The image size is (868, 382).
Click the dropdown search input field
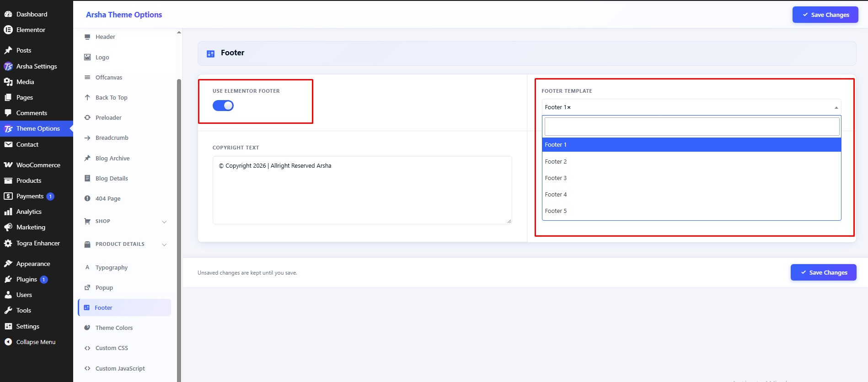(x=691, y=127)
